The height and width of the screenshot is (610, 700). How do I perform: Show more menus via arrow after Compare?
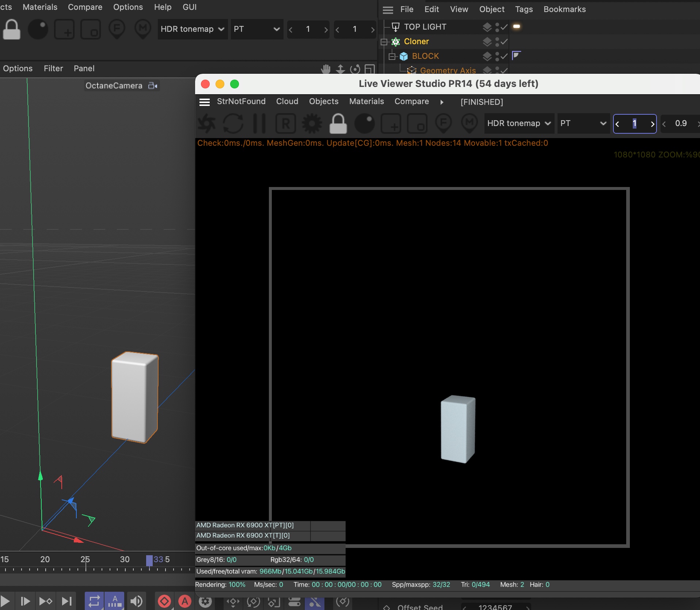(442, 102)
